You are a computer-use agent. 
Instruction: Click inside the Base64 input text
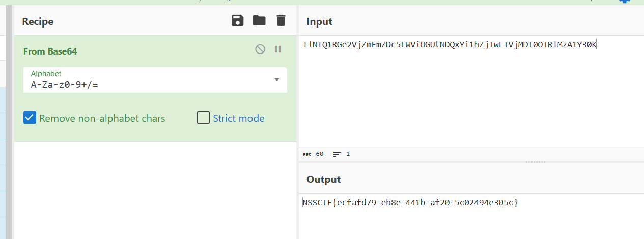tap(449, 45)
